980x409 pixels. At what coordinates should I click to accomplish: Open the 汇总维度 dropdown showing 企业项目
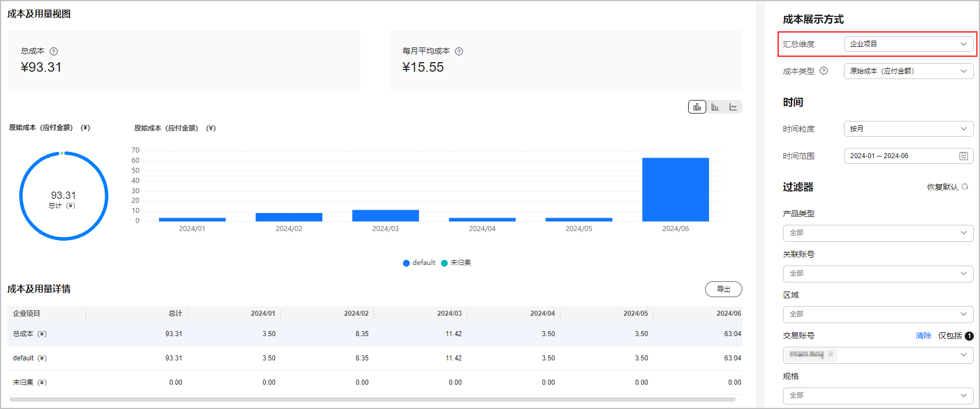click(x=908, y=44)
